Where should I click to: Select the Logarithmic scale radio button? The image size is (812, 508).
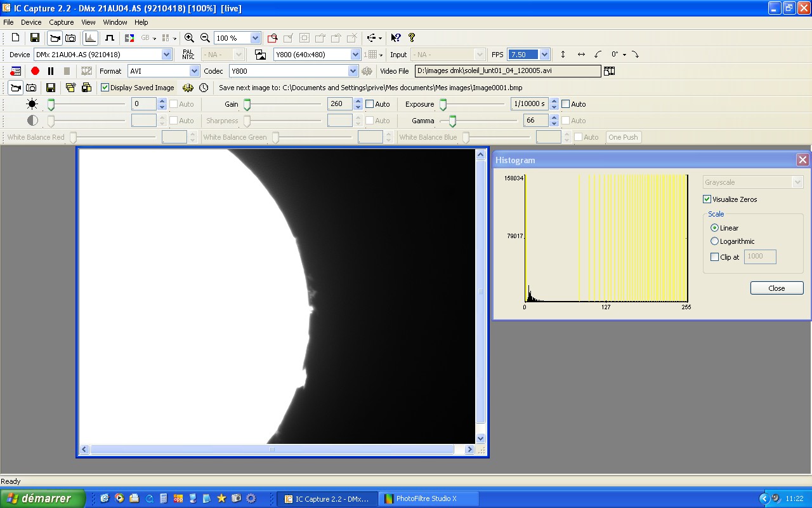click(x=715, y=241)
